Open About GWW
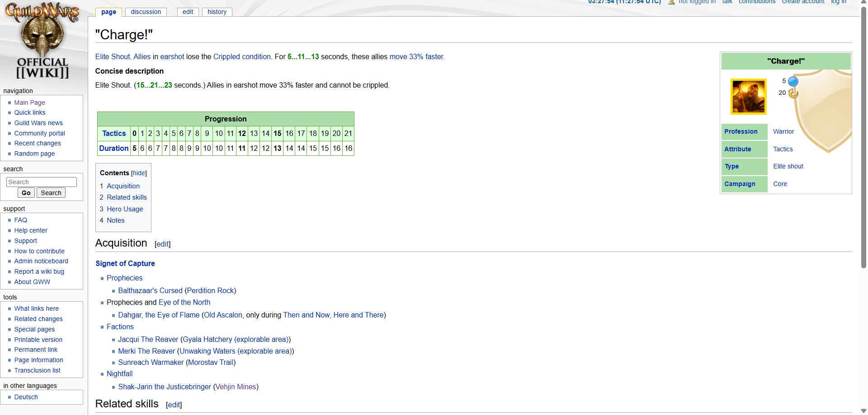This screenshot has height=415, width=868. click(32, 282)
